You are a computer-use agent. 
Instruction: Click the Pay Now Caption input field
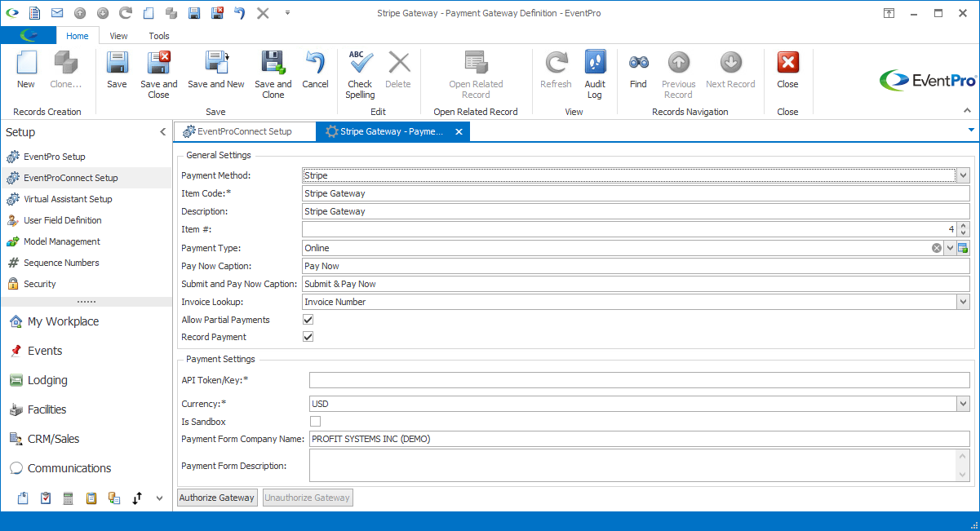pyautogui.click(x=636, y=266)
